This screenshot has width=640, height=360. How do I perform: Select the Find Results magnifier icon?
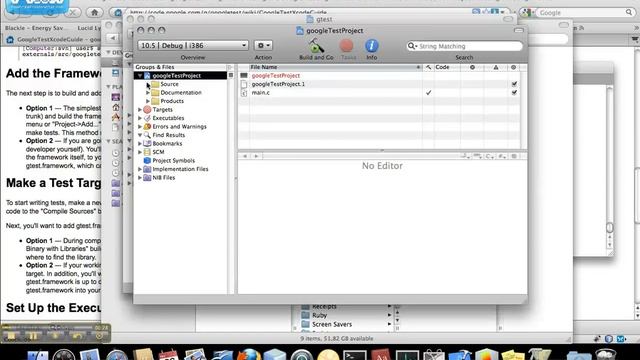(147, 135)
